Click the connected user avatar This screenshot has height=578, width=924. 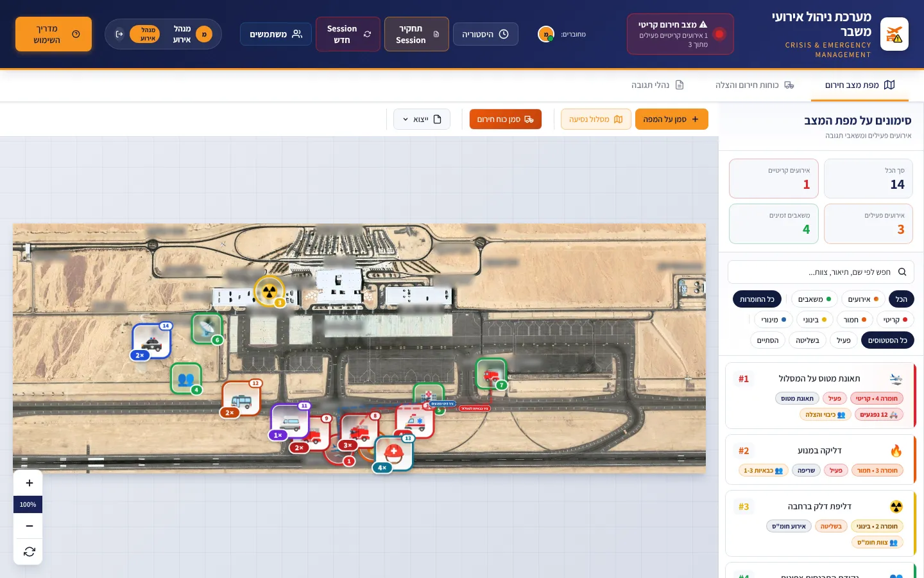pos(545,34)
